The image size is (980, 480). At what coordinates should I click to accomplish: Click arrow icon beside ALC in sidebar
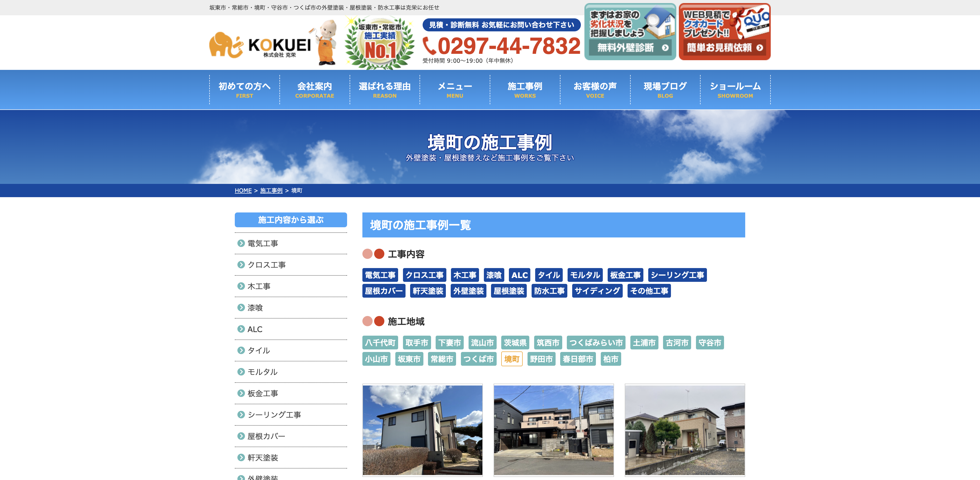[x=241, y=329]
